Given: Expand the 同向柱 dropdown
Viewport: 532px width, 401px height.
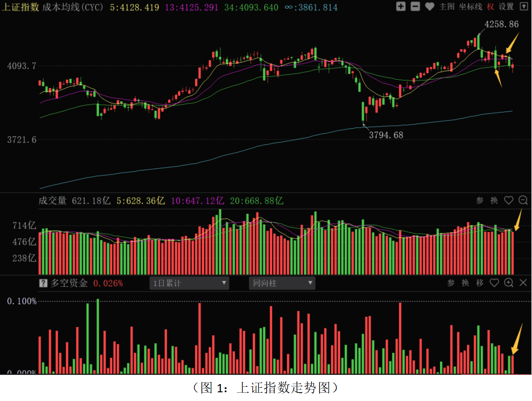Looking at the screenshot, I should (282, 283).
